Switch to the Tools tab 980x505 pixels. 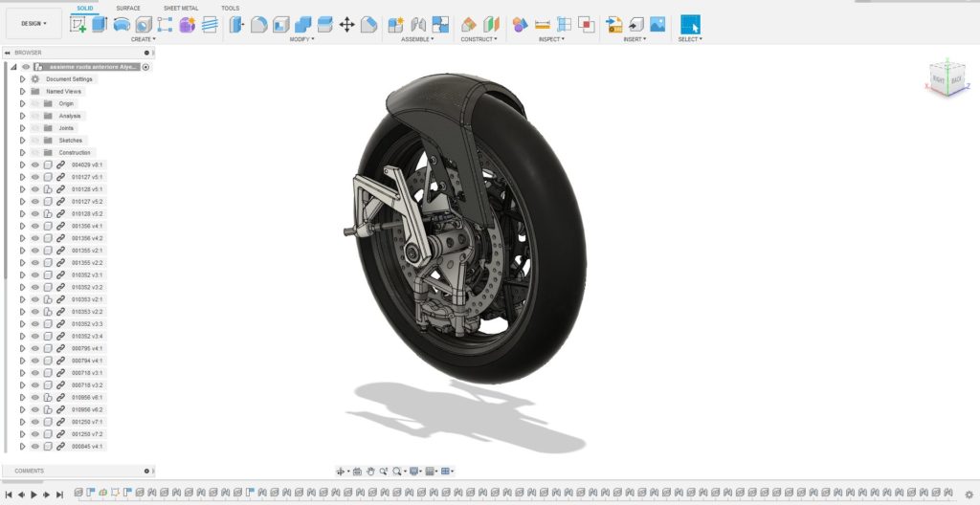point(230,8)
